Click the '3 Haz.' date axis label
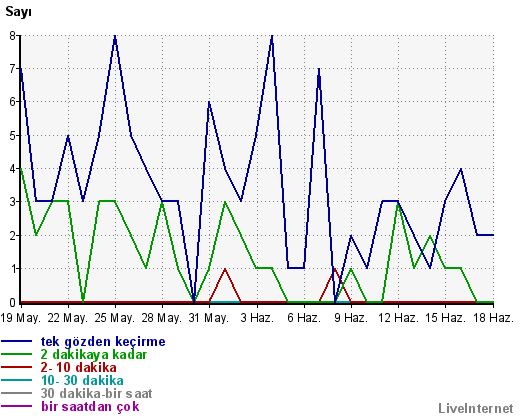 click(x=257, y=318)
